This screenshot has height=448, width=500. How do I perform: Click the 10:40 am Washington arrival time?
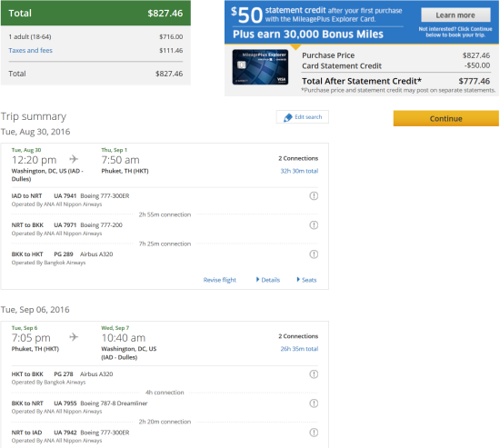(x=124, y=338)
